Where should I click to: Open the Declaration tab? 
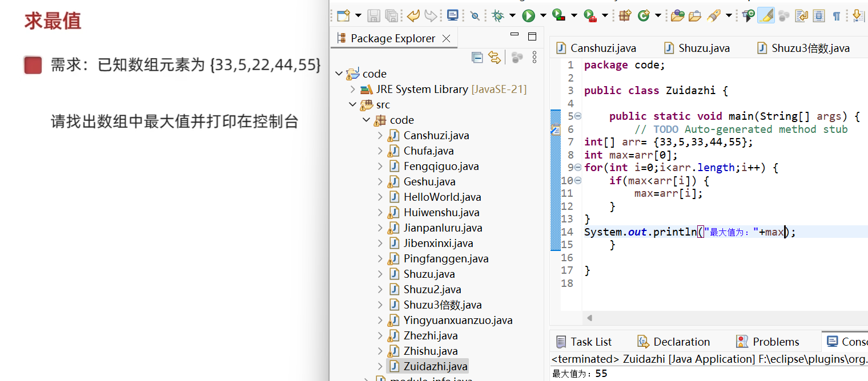point(674,342)
